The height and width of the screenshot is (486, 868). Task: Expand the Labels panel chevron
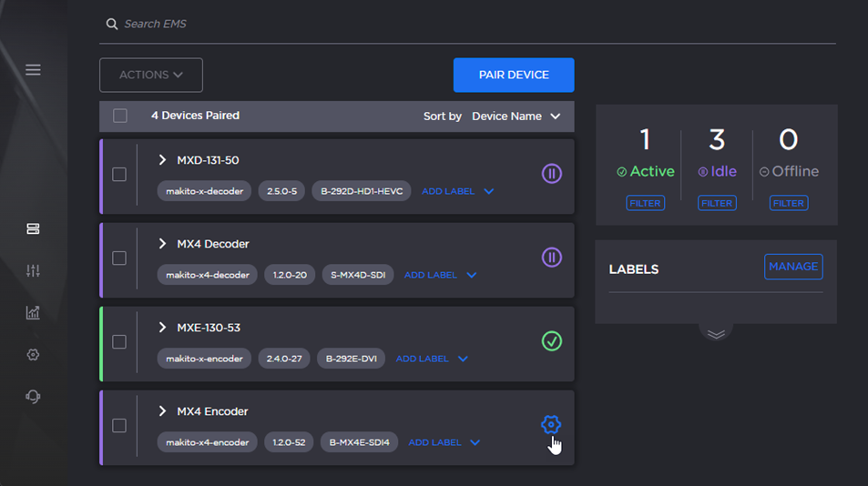[x=716, y=334]
